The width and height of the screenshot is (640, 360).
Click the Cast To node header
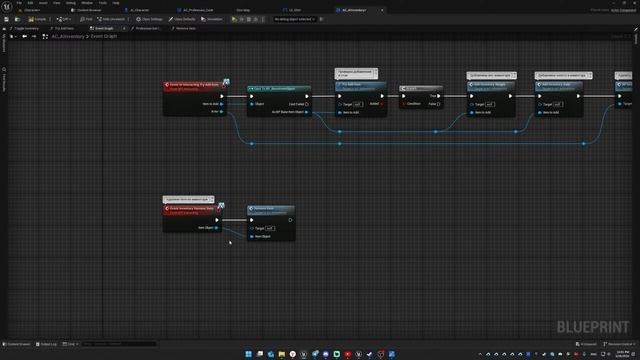click(x=279, y=89)
